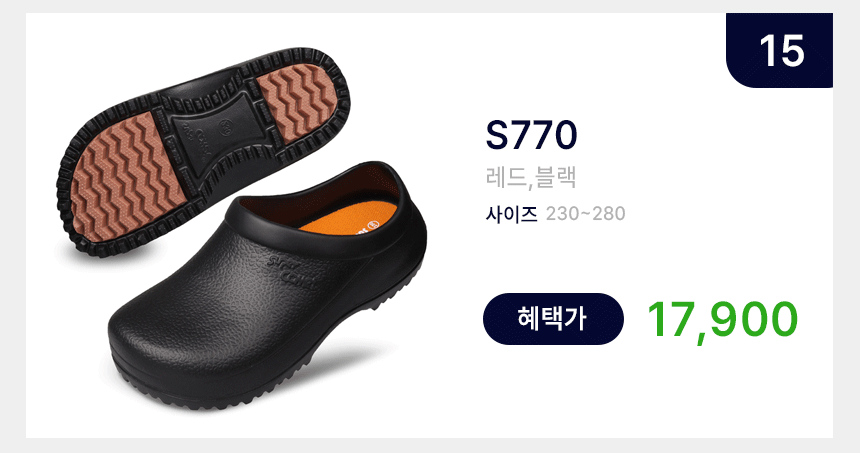Viewport: 860px width, 453px height.
Task: Click the 혜택가 pill button
Action: click(553, 319)
